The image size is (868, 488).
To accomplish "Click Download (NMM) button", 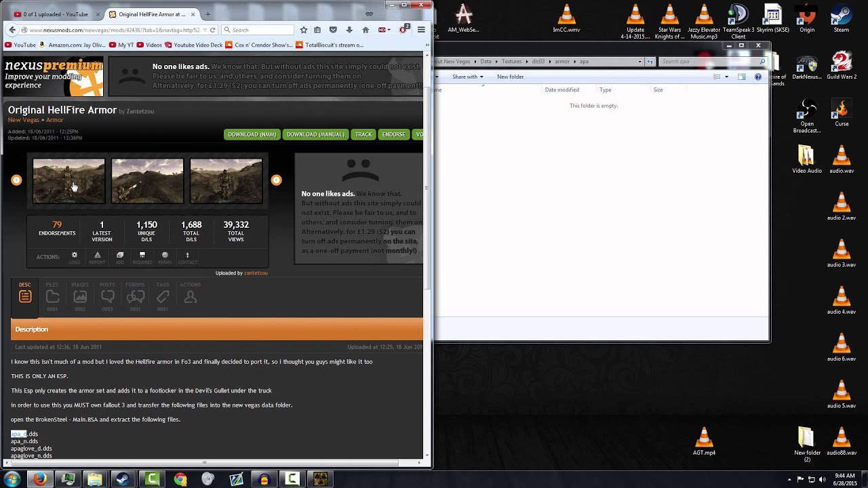I will 252,134.
